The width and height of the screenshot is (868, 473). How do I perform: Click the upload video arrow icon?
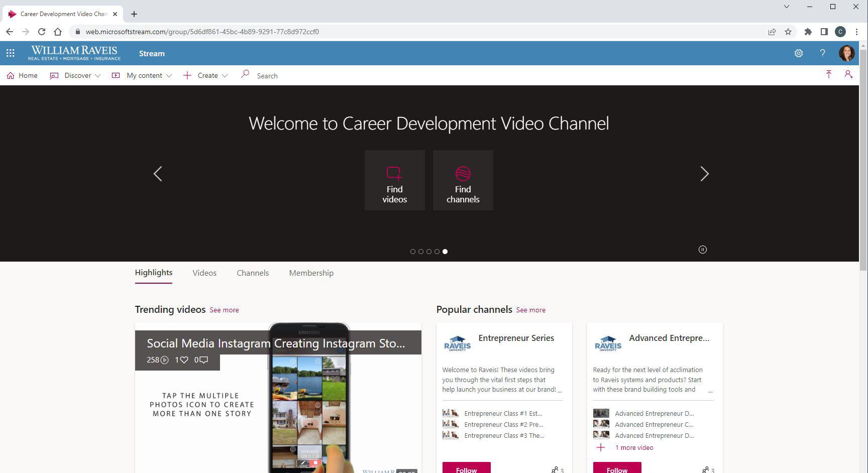coord(828,75)
